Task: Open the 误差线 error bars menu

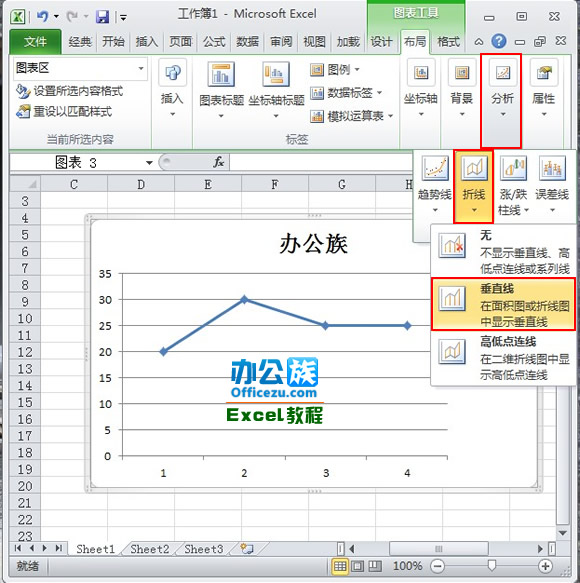Action: click(x=552, y=184)
